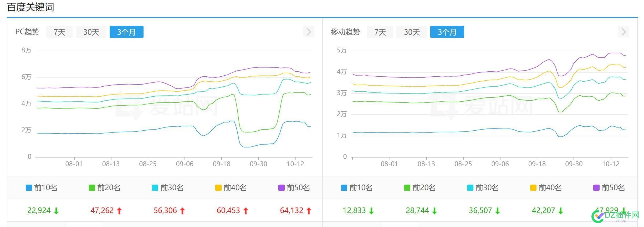Click the PC趋势 label

pos(27,32)
